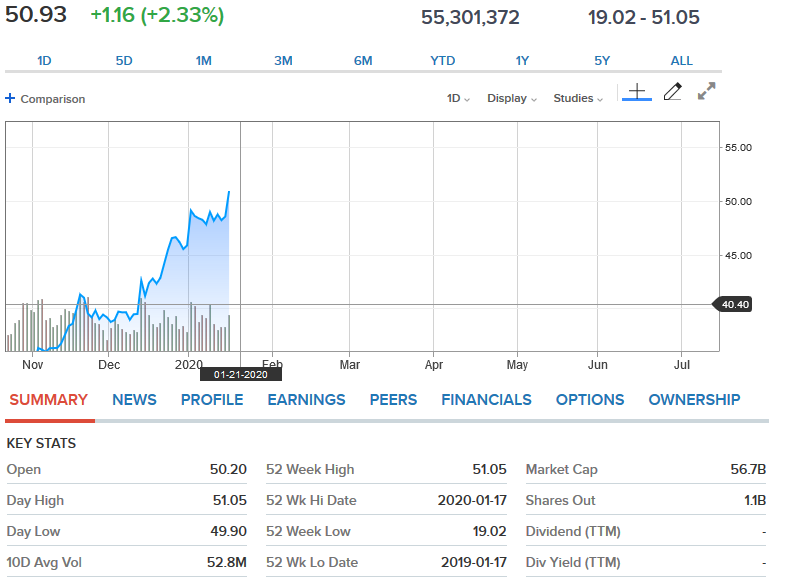786x584 pixels.
Task: Open the OWNERSHIP tab
Action: (x=694, y=400)
